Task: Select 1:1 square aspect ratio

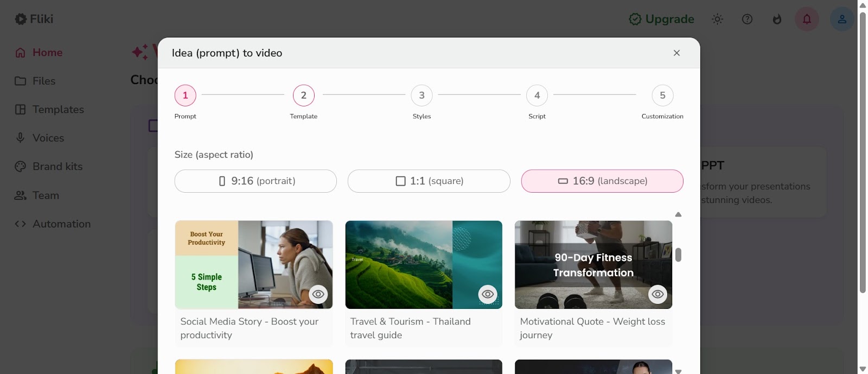Action: pos(429,181)
